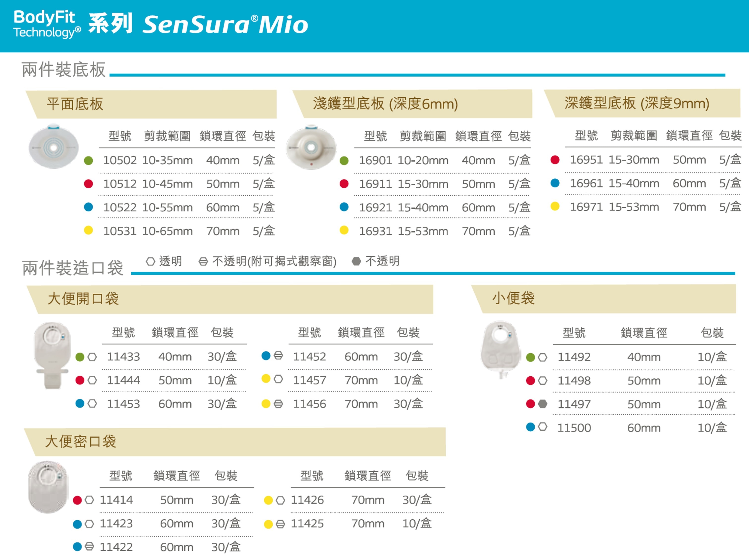Viewport: 749px width, 560px height.
Task: Click red dot beside model 16951
Action: pyautogui.click(x=555, y=160)
